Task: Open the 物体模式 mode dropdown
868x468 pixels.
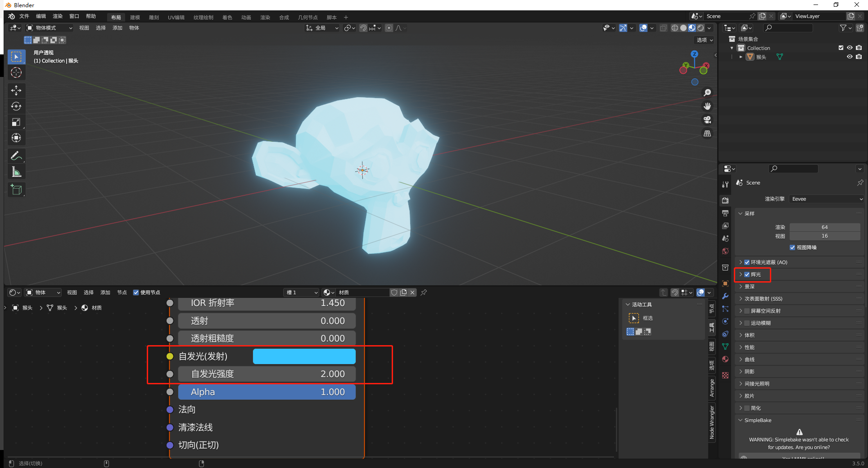Action: click(49, 28)
